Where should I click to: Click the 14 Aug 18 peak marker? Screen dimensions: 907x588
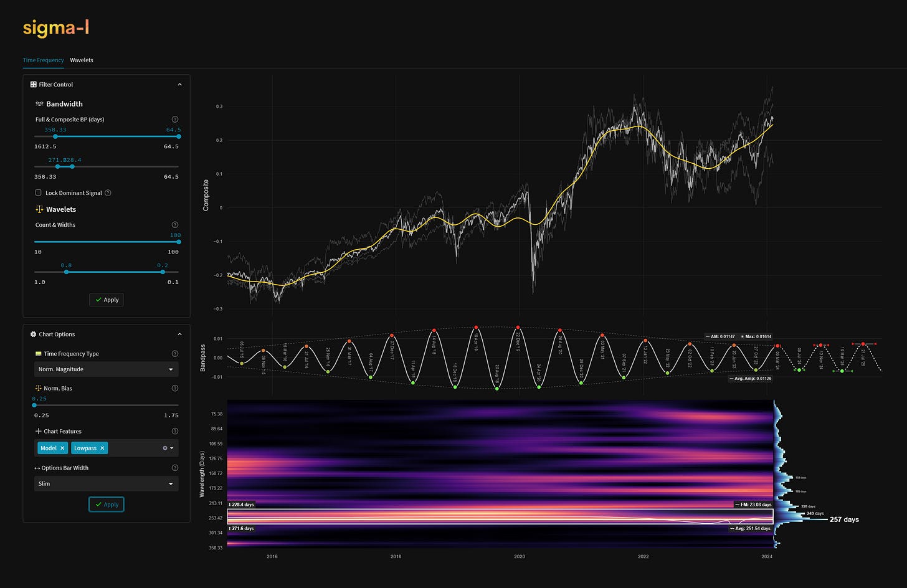point(434,331)
